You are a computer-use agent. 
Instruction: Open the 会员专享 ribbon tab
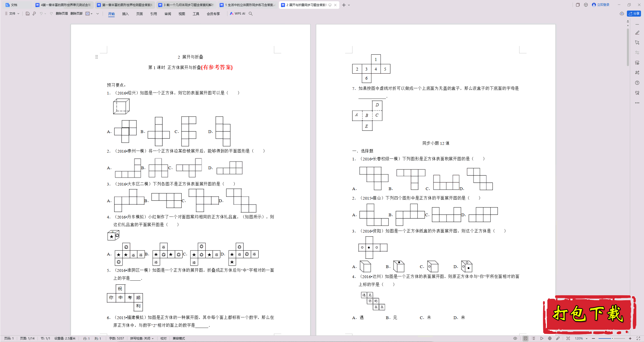[x=213, y=14]
